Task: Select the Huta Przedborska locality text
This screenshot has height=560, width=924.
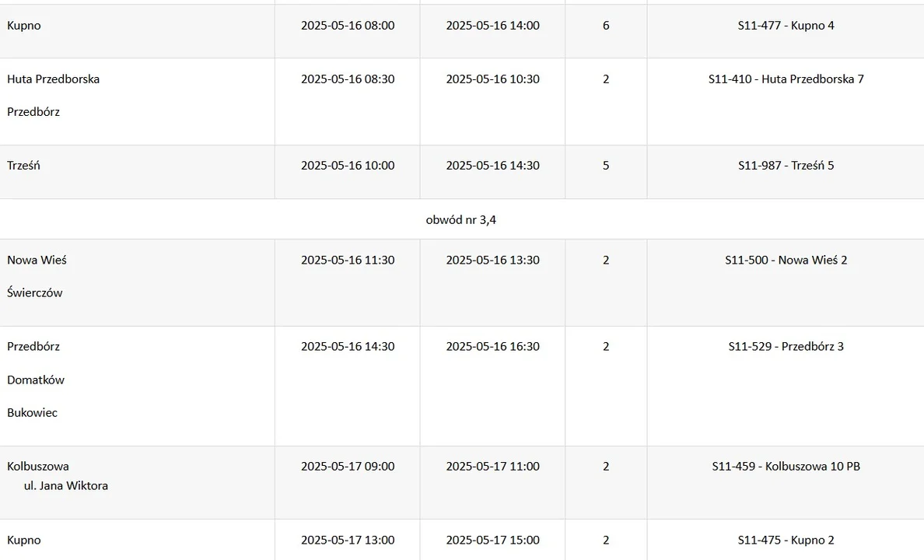Action: (x=53, y=79)
